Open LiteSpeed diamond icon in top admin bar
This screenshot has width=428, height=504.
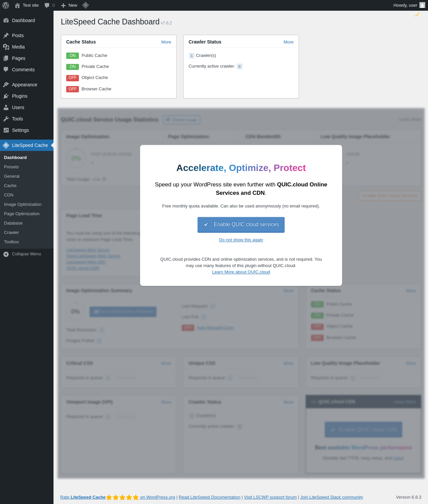(x=86, y=5)
